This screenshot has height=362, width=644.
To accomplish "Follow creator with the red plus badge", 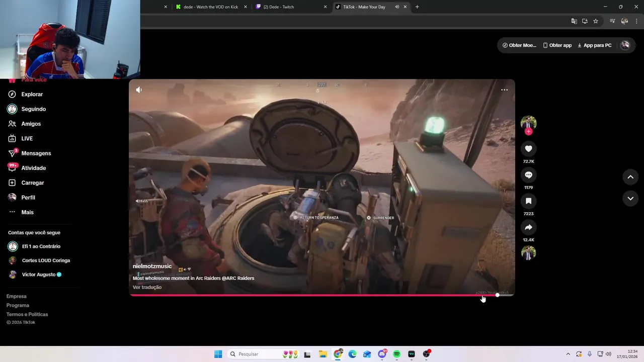I will (x=528, y=132).
